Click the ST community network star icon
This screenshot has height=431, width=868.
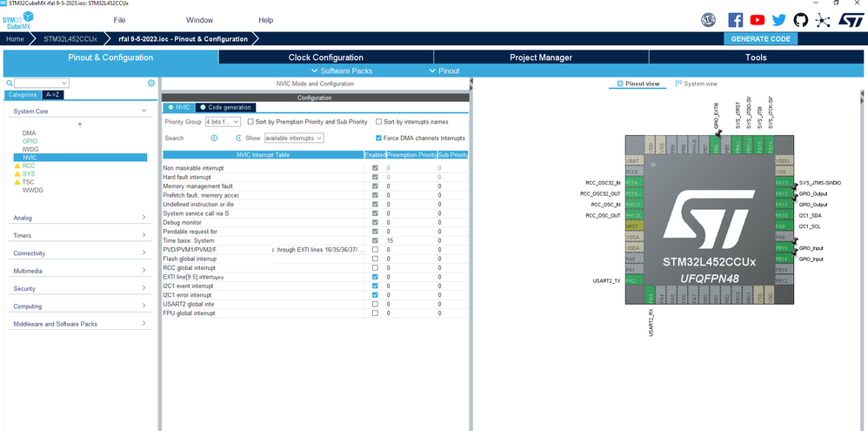[x=823, y=20]
